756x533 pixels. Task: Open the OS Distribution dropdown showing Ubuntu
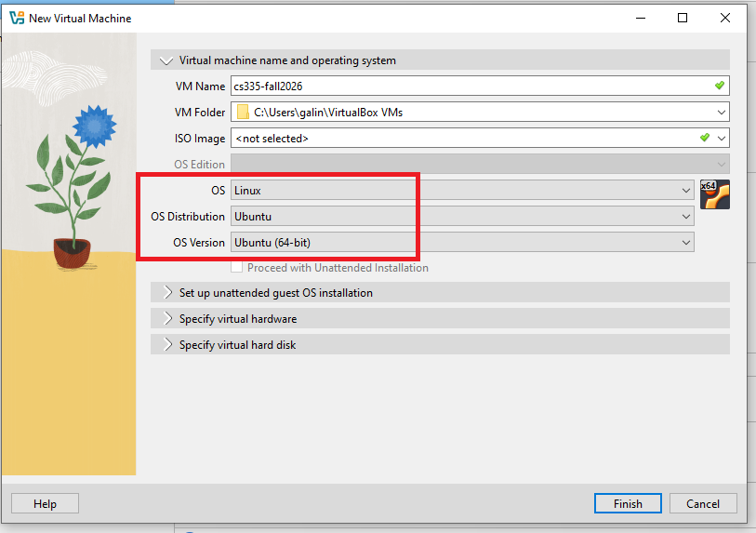click(x=462, y=217)
